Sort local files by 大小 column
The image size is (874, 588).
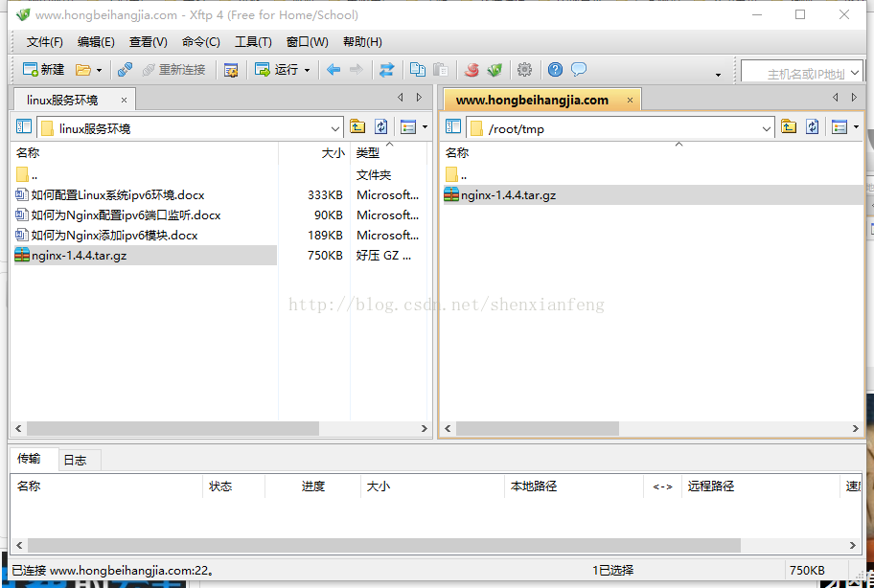tap(314, 152)
